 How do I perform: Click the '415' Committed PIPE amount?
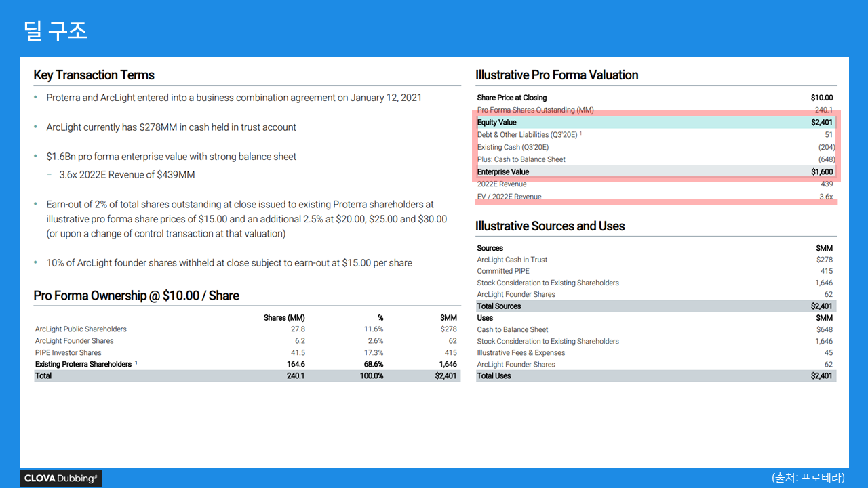tap(827, 271)
